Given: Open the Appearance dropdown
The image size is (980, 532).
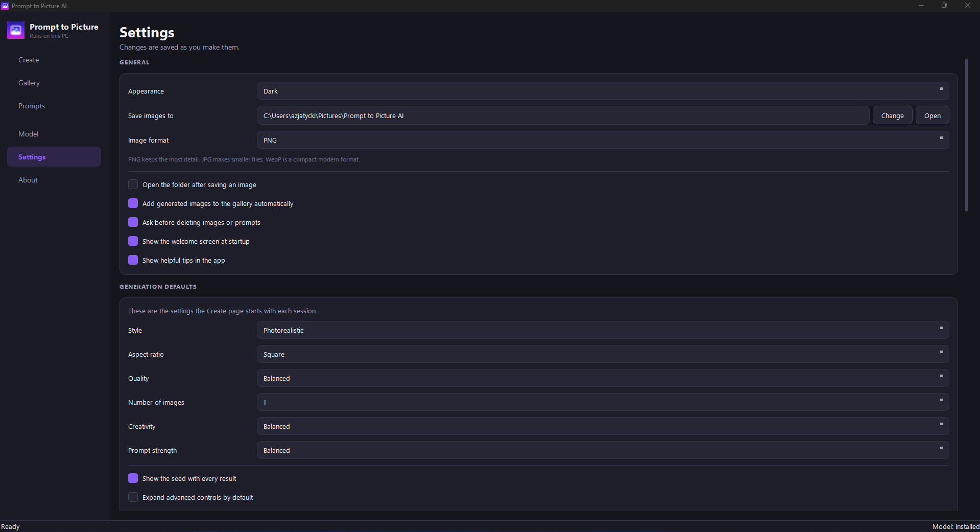Looking at the screenshot, I should pyautogui.click(x=603, y=91).
